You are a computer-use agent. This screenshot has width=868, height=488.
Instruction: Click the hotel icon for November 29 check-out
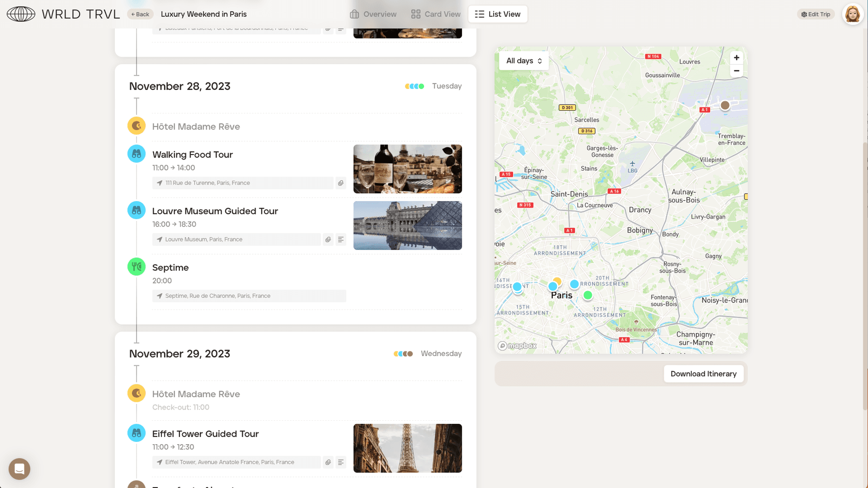click(x=137, y=393)
